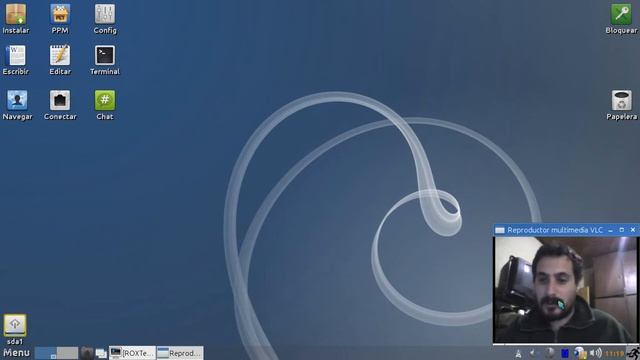Open the Papelera trash icon

tap(621, 105)
